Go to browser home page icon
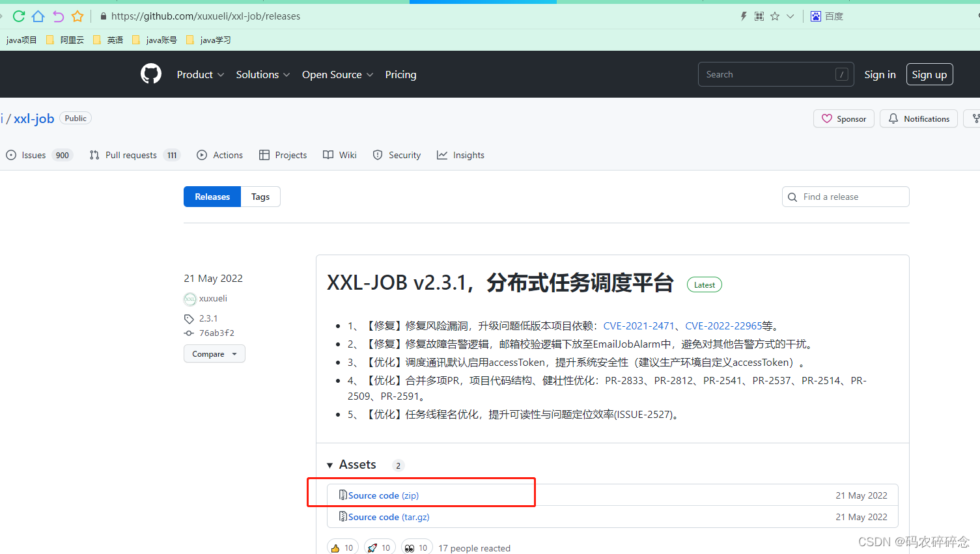 point(38,16)
